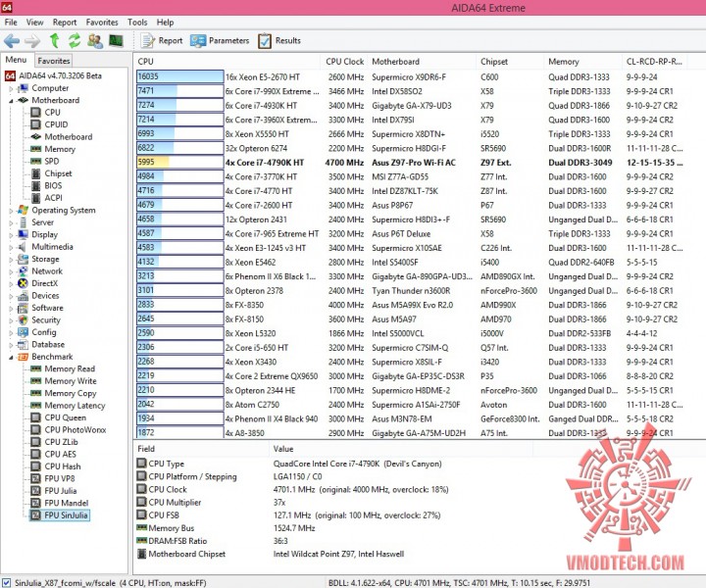Open the View menu
This screenshot has width=706, height=588.
34,22
